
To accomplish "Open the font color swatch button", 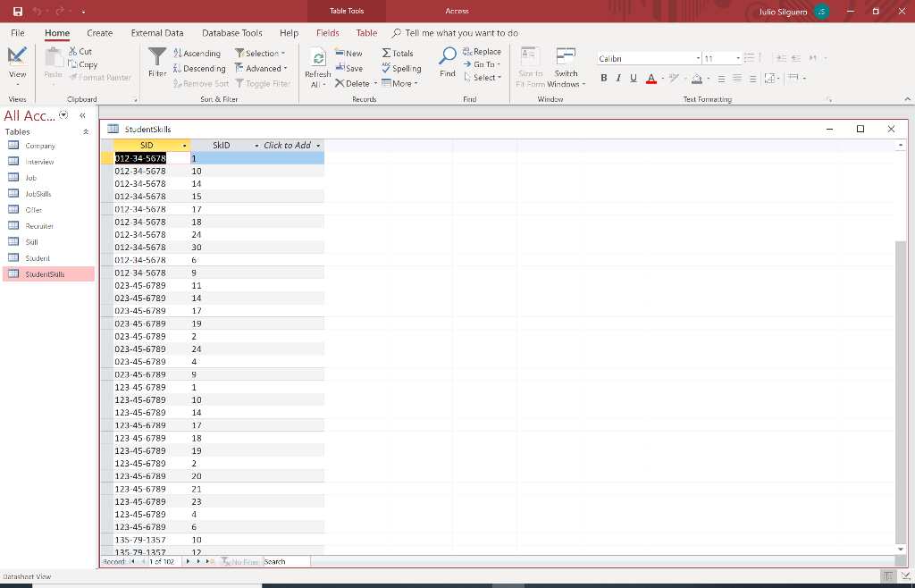I will [651, 78].
